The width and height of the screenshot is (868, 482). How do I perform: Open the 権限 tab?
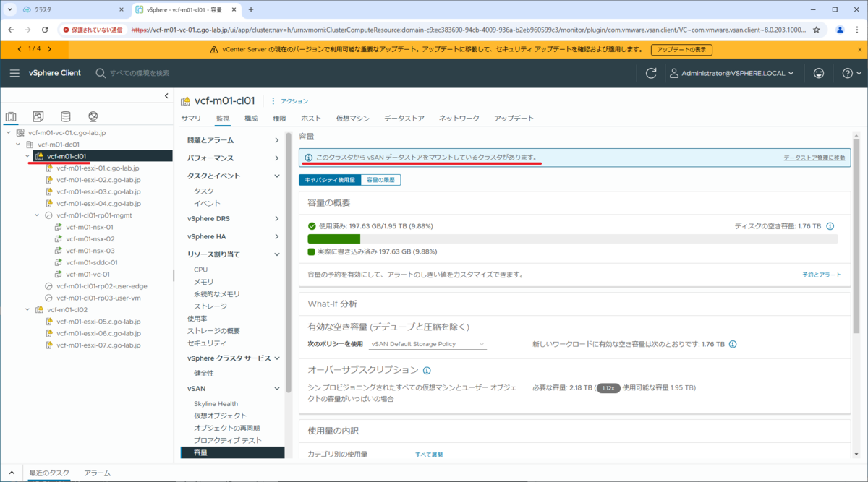279,119
